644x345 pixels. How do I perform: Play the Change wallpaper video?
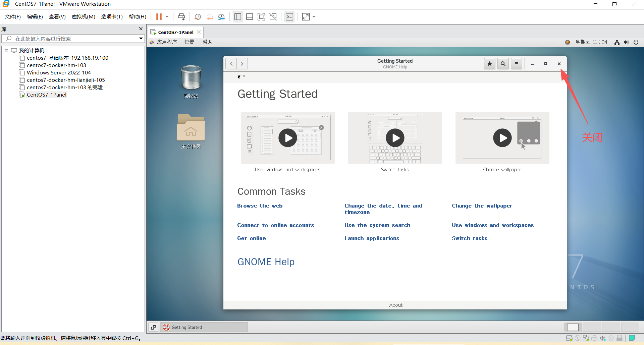click(502, 138)
